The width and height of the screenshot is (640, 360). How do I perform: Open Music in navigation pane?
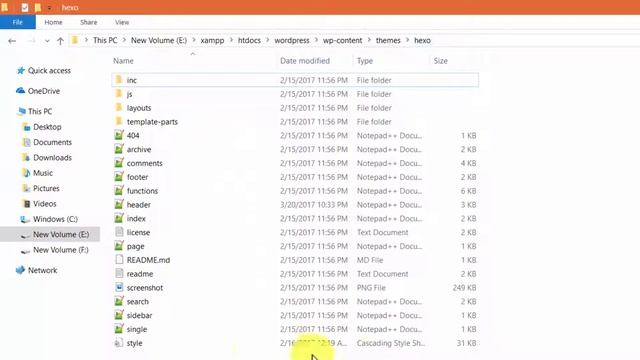pyautogui.click(x=38, y=173)
